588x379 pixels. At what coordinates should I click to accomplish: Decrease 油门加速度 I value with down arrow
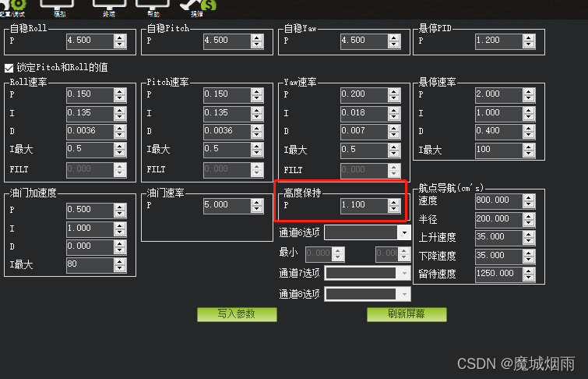(x=120, y=232)
